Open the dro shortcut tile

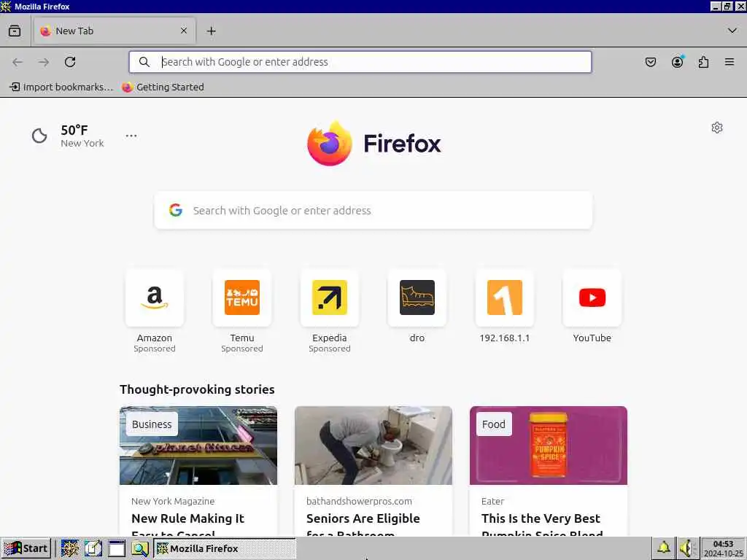click(x=417, y=306)
